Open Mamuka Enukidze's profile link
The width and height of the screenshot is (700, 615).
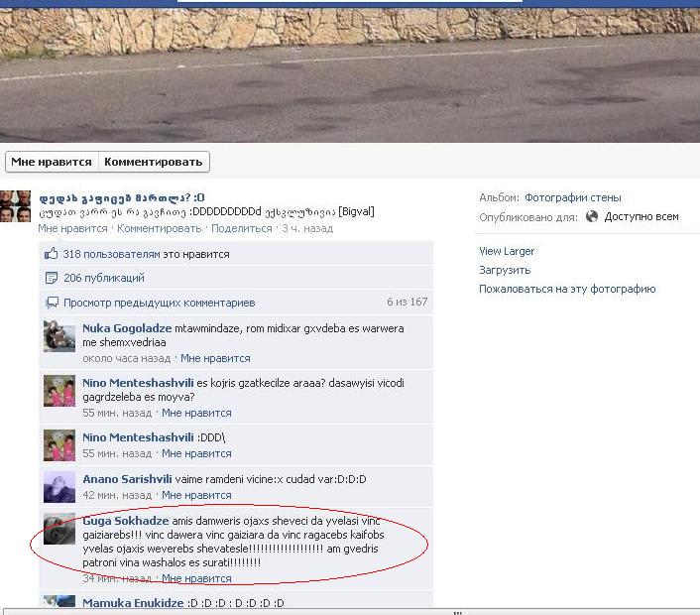[133, 603]
